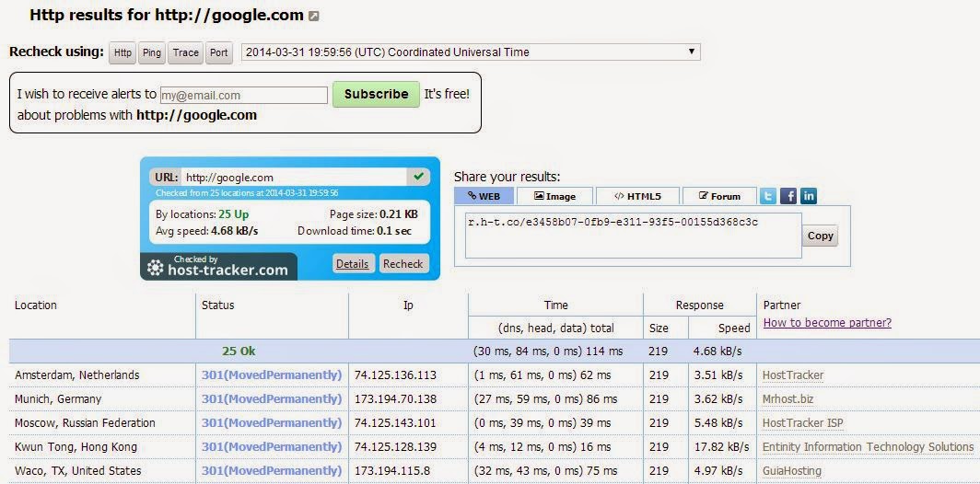The height and width of the screenshot is (484, 980).
Task: Share results on Twitter icon
Action: pos(768,196)
